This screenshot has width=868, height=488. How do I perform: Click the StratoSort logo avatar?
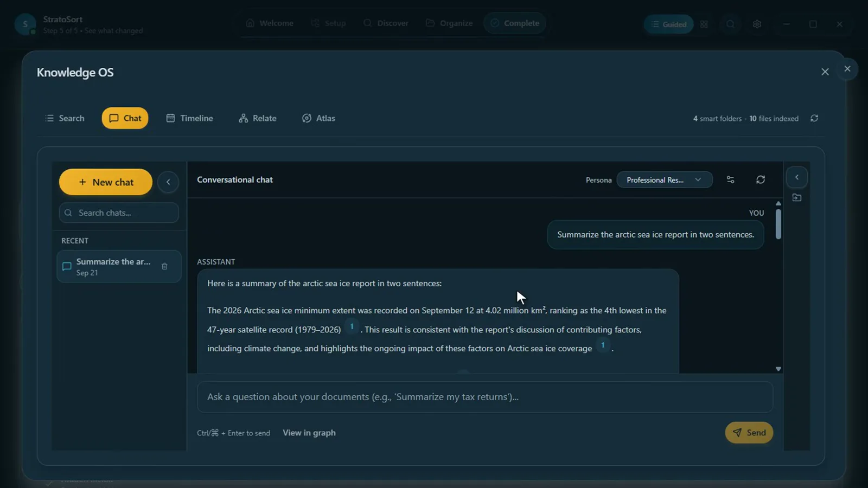[x=25, y=24]
